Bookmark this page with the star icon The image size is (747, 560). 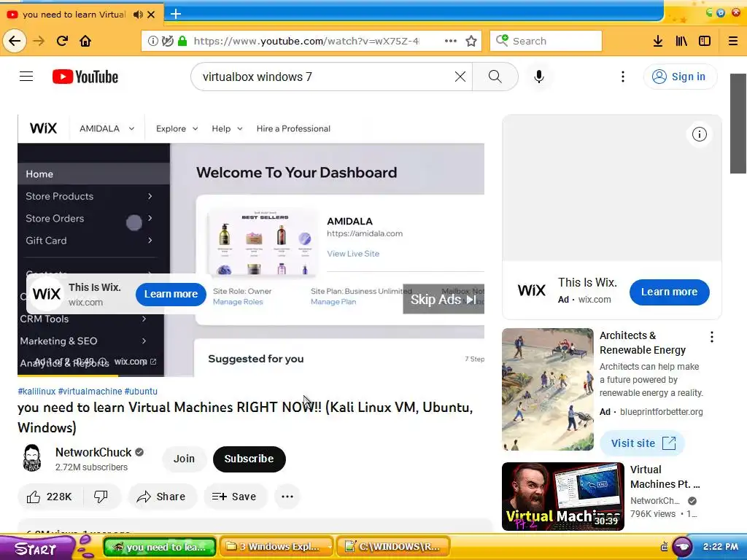pyautogui.click(x=471, y=41)
